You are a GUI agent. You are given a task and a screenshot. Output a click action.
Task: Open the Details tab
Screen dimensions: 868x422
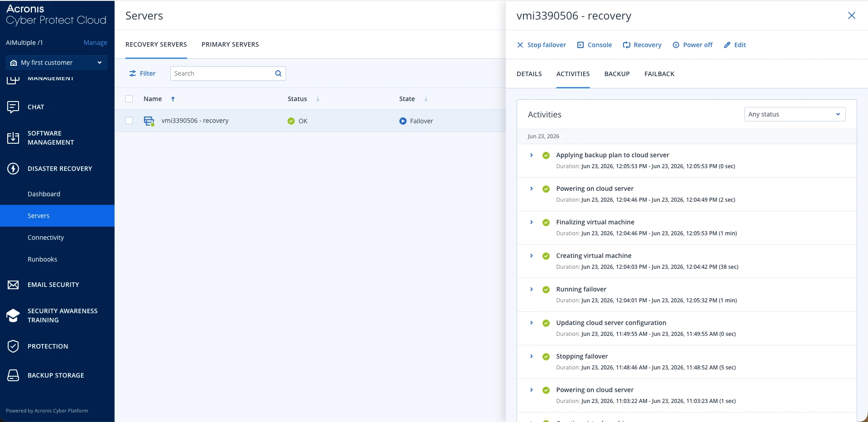(x=529, y=74)
